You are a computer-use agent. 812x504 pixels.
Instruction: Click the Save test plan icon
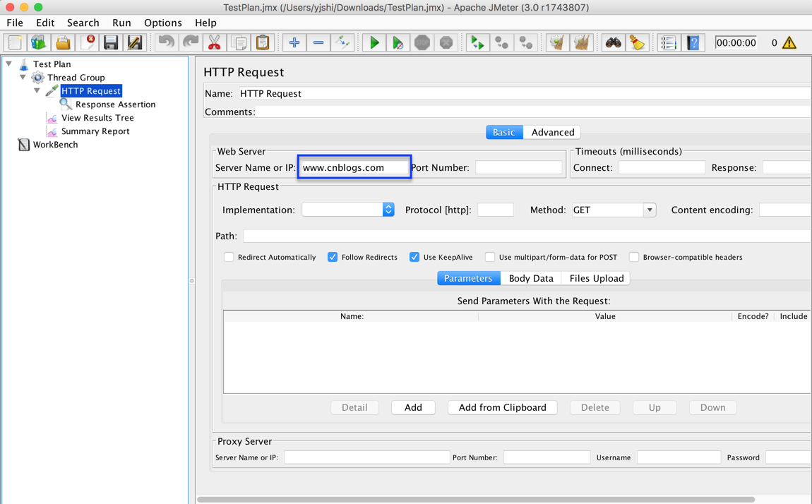click(111, 43)
